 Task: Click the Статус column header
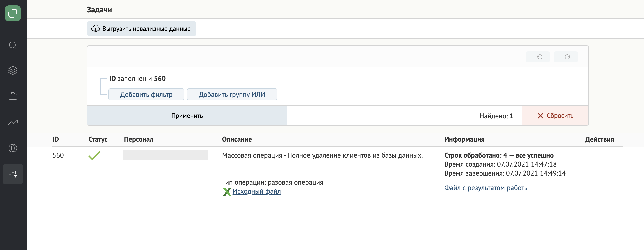(98, 139)
